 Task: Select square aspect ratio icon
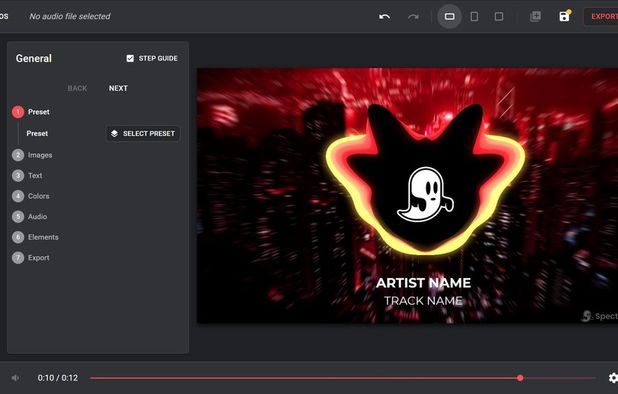click(x=499, y=17)
